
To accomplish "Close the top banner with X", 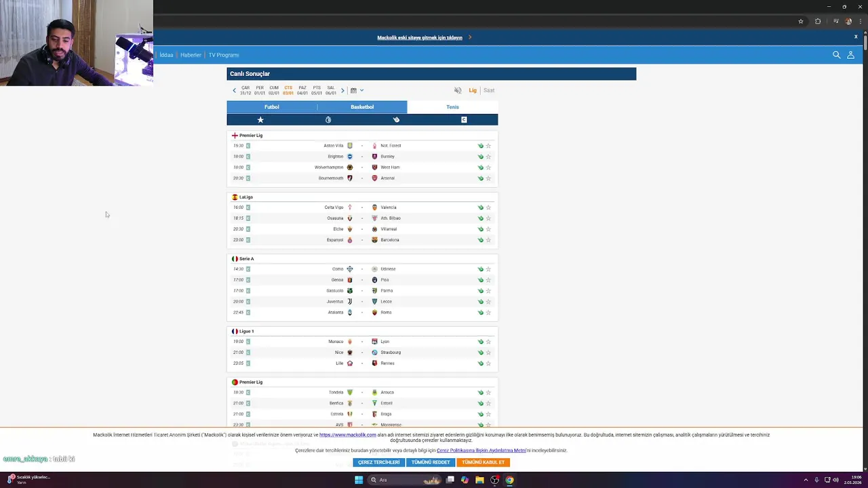I will [x=856, y=37].
